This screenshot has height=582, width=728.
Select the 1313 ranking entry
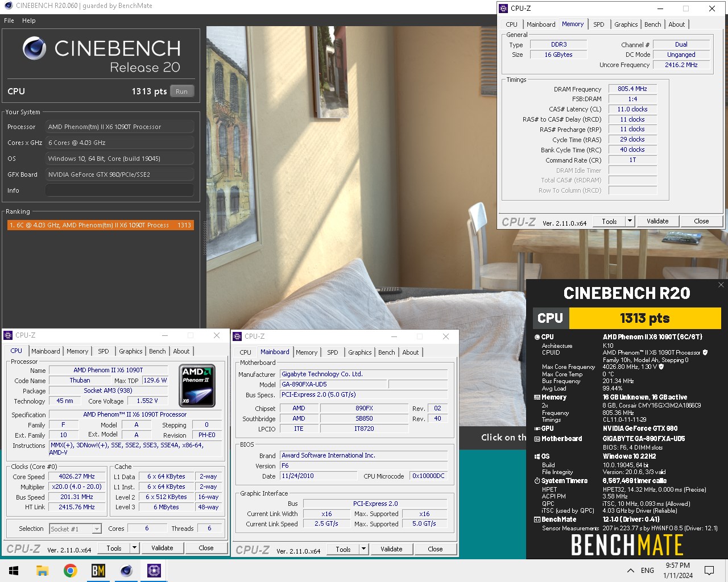coord(100,225)
